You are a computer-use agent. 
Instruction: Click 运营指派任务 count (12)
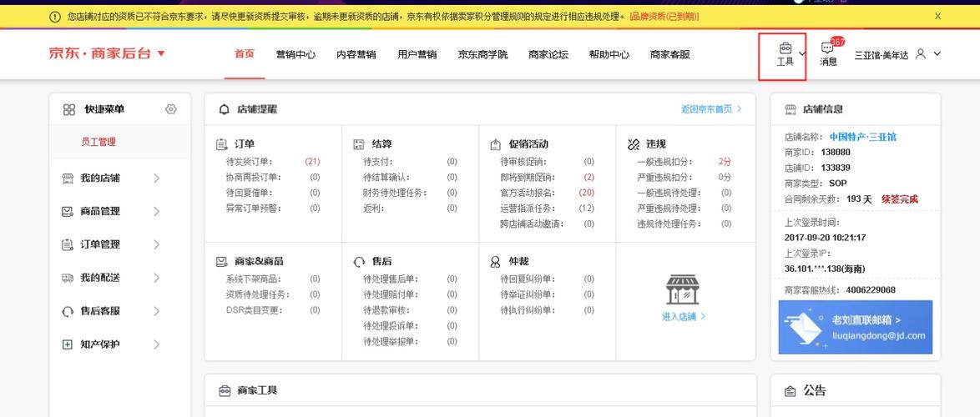tap(586, 208)
